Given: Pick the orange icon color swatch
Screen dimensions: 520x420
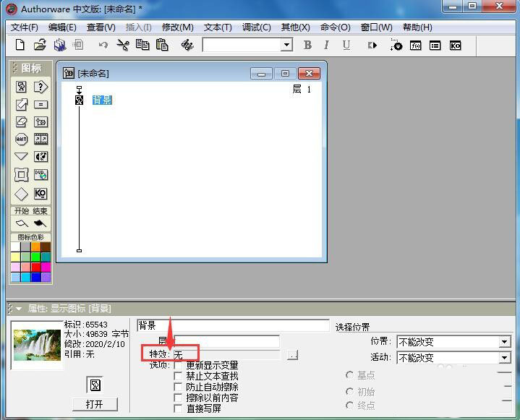Looking at the screenshot, I should (x=35, y=247).
